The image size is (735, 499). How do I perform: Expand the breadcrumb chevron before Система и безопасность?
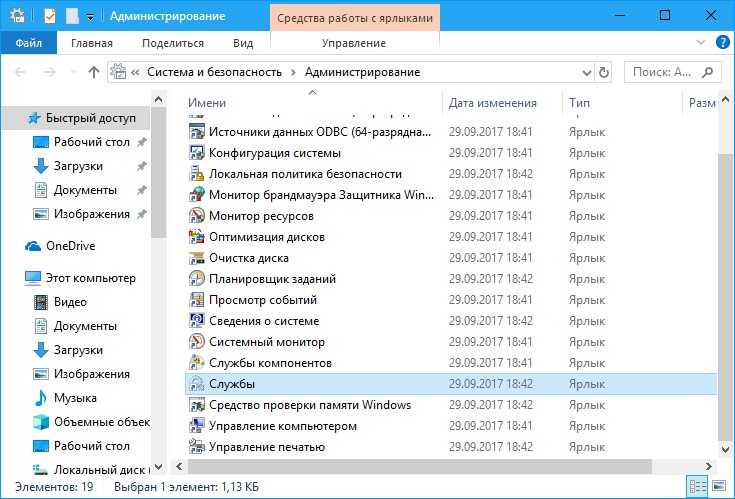point(135,72)
